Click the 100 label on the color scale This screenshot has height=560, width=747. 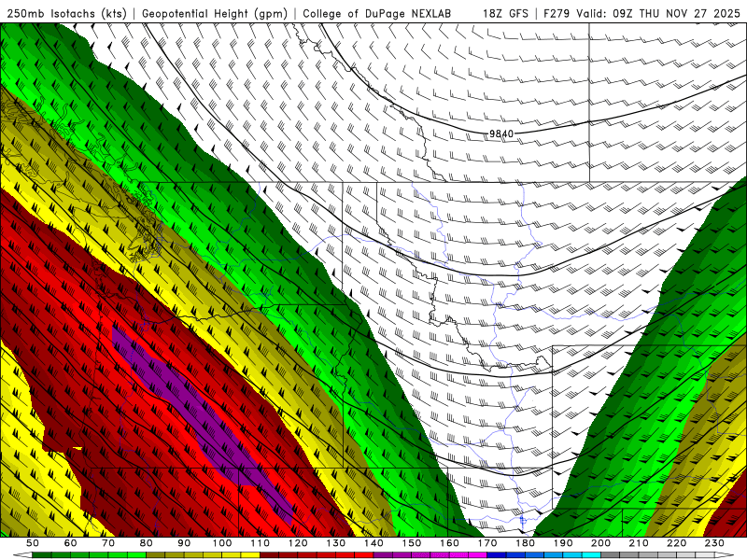222,543
